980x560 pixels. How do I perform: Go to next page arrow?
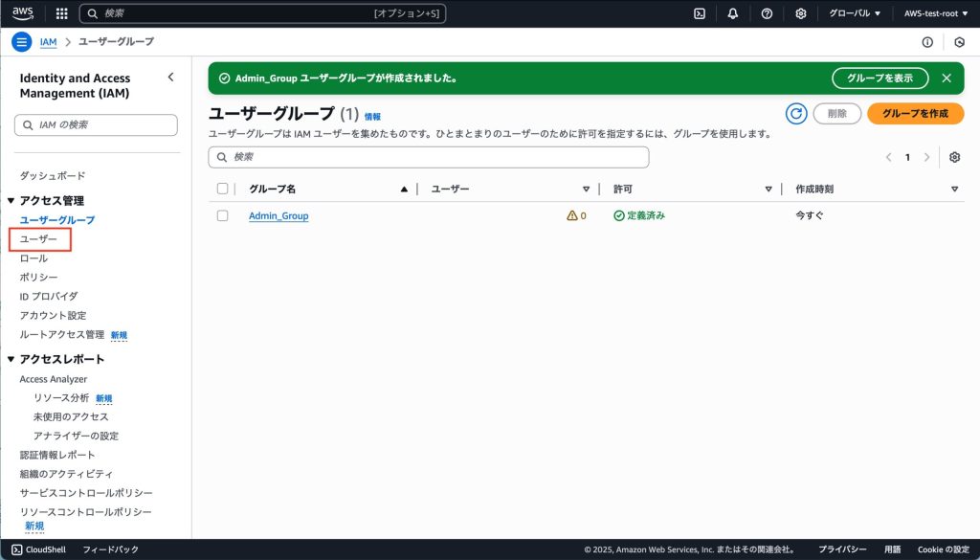click(x=926, y=157)
